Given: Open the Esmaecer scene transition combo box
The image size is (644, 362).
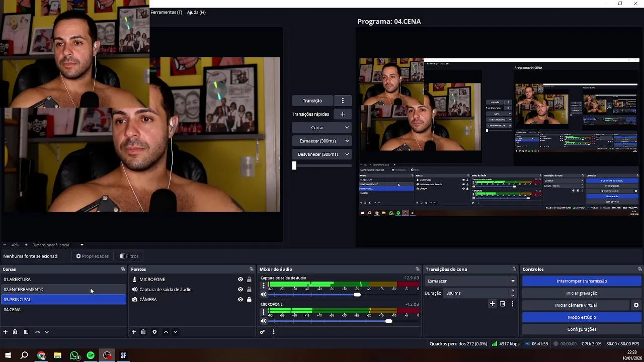Looking at the screenshot, I should click(471, 281).
